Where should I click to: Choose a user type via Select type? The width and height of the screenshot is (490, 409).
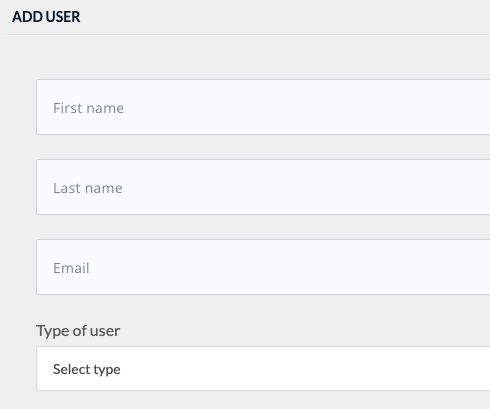(263, 369)
